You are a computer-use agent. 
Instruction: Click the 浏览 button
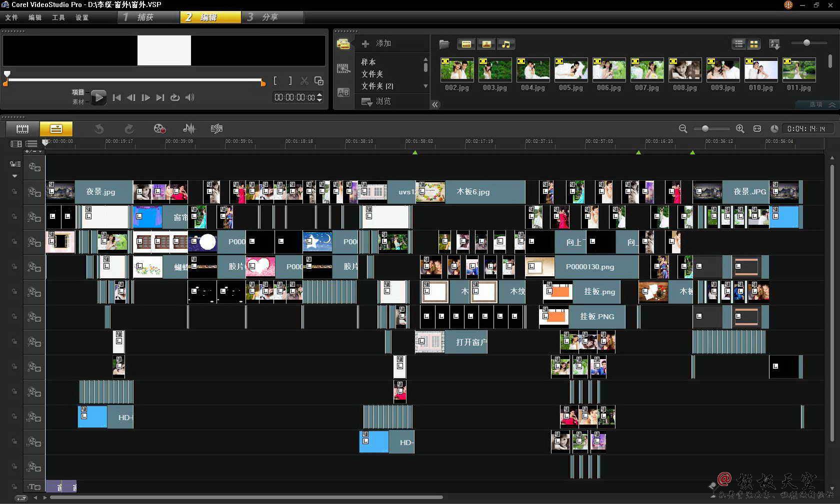click(x=376, y=101)
